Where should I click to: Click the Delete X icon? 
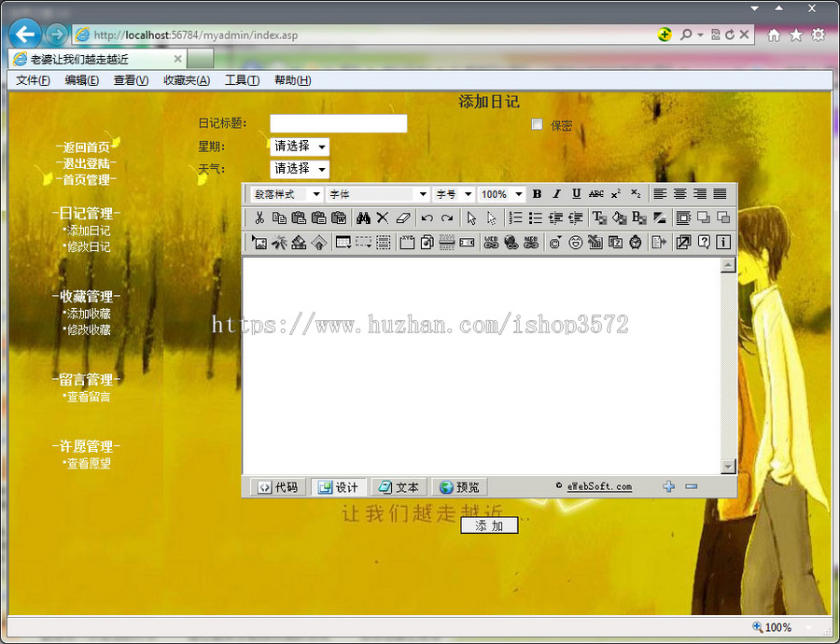pyautogui.click(x=383, y=217)
